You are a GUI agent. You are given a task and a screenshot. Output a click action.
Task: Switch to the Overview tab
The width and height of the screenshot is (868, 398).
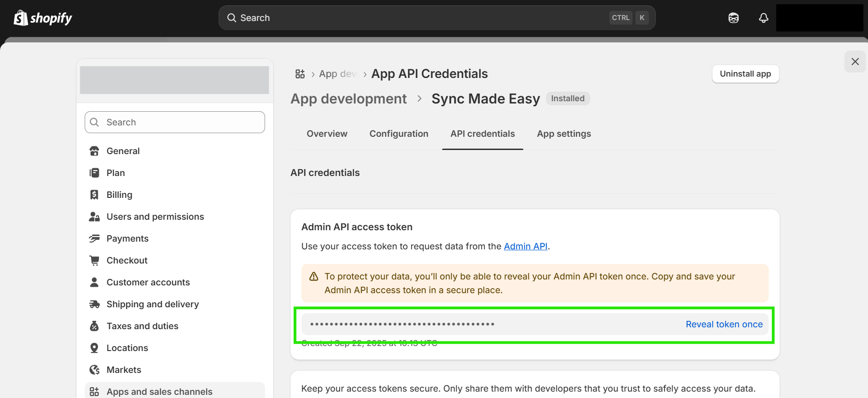(327, 134)
